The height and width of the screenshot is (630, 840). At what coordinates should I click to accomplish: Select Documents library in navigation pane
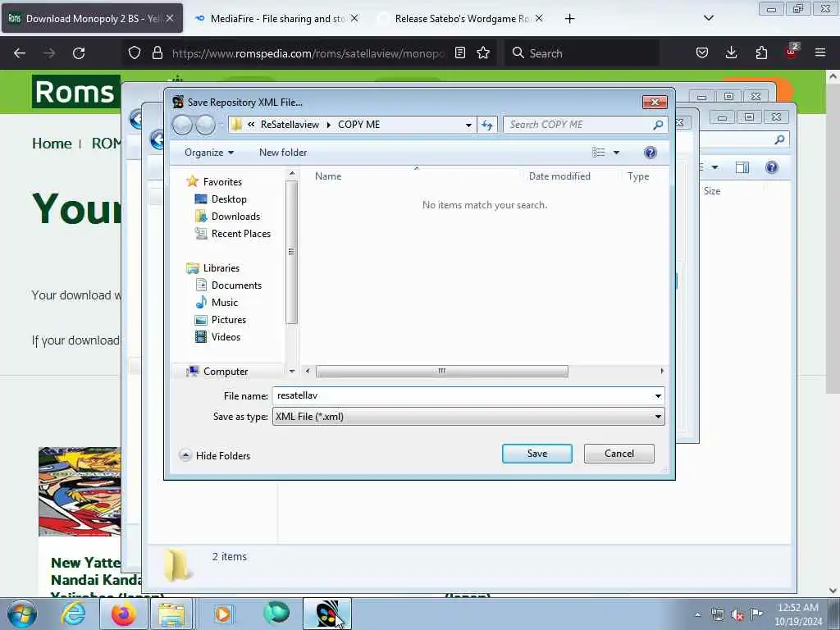(x=236, y=285)
